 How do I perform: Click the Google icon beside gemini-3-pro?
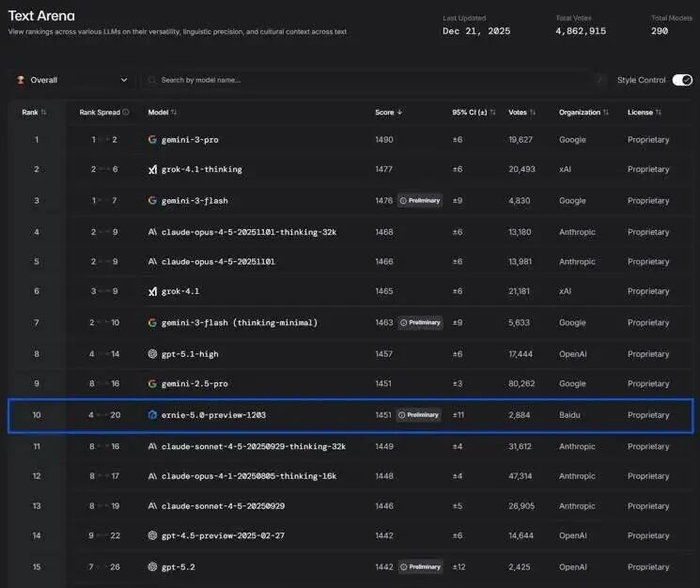click(152, 140)
